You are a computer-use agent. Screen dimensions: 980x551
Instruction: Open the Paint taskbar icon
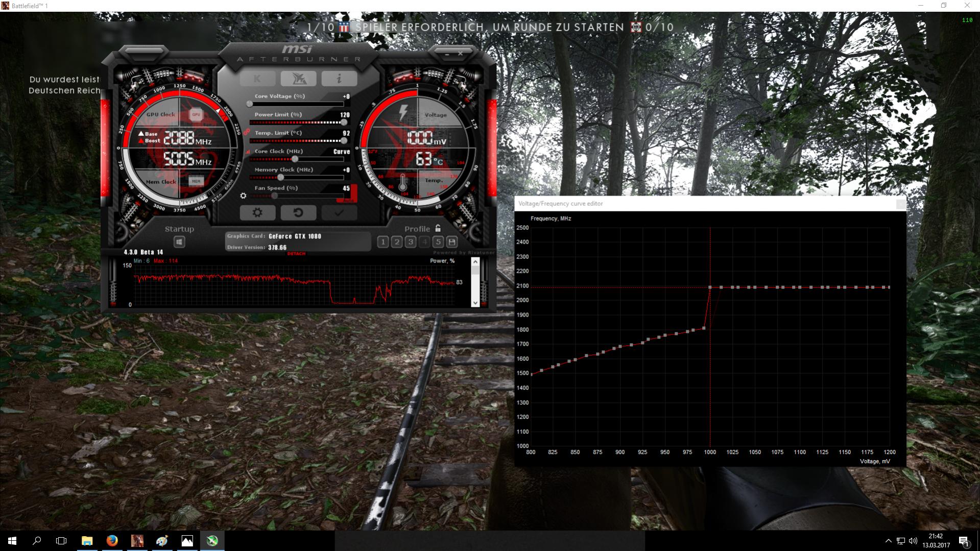[x=162, y=541]
